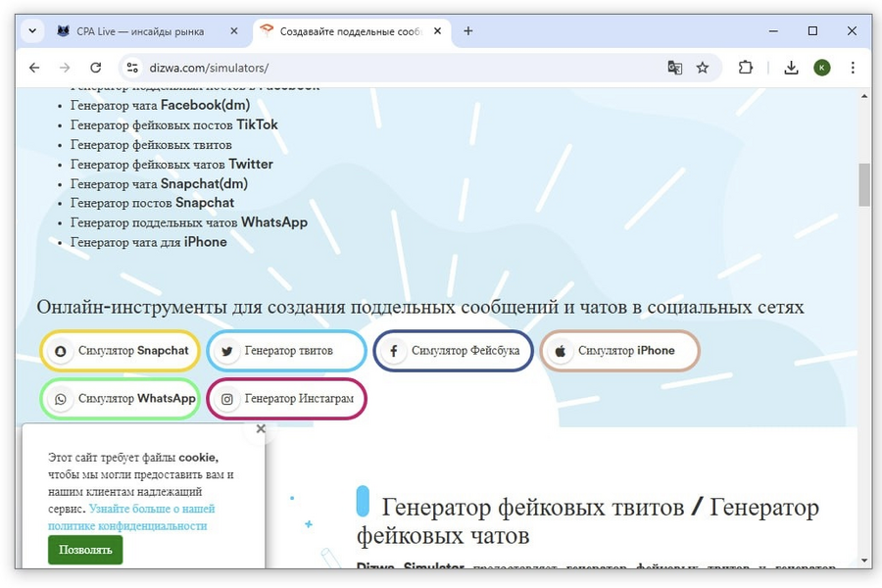Maximize the browser window
The image size is (882, 588).
click(x=812, y=31)
